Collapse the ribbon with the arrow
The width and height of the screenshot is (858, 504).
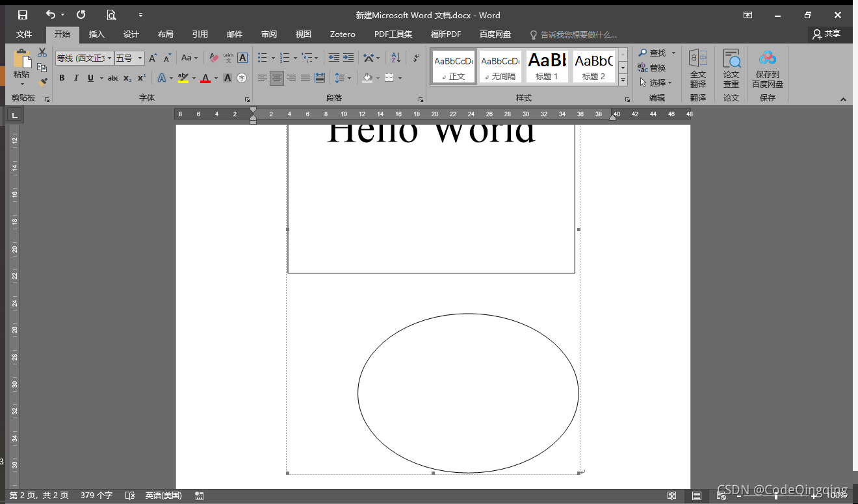click(x=843, y=99)
